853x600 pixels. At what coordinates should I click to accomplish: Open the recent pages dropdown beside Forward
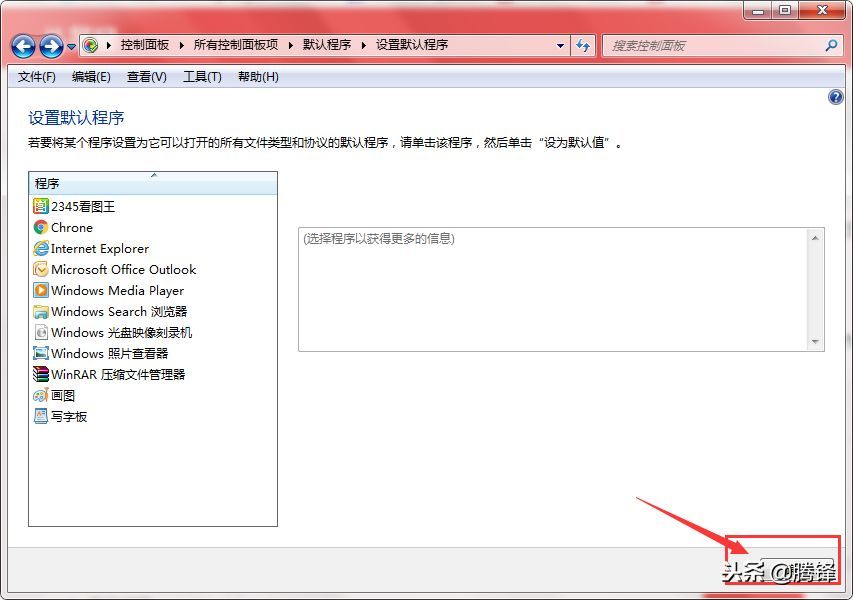point(71,47)
